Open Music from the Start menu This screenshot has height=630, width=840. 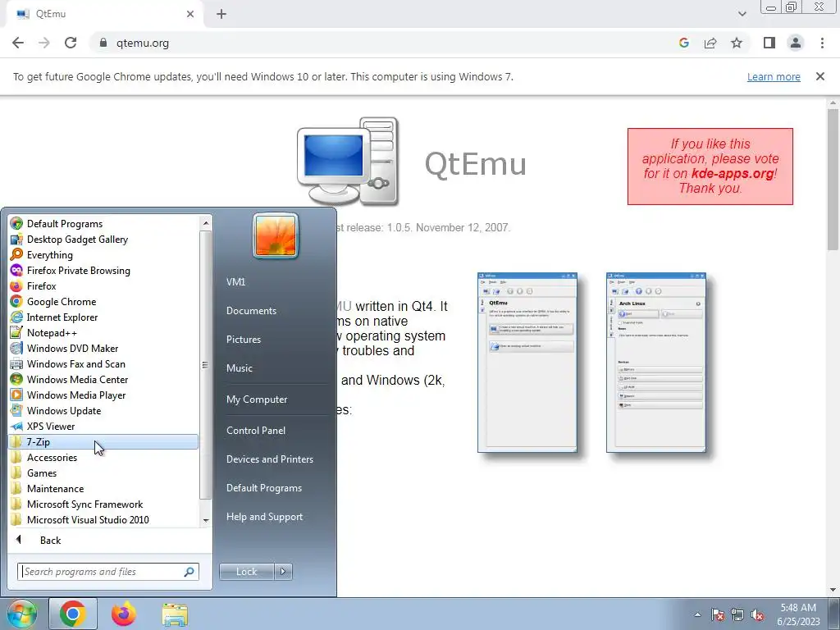click(239, 368)
